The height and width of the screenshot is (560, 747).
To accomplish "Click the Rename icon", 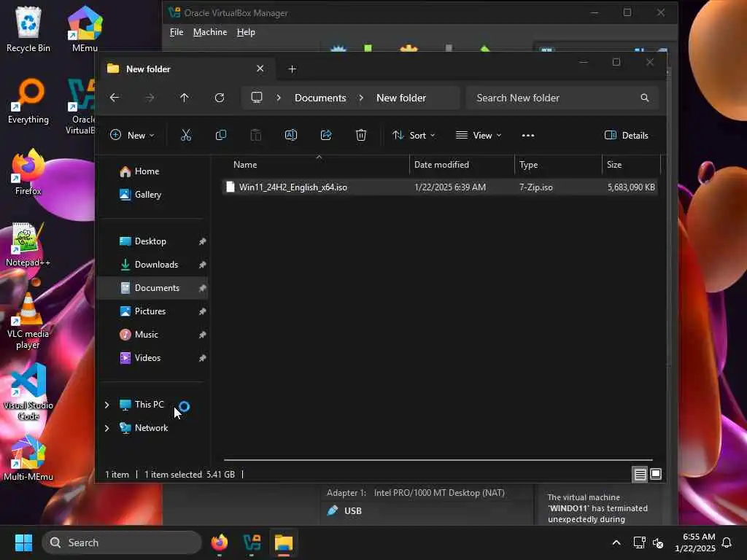I will [290, 135].
